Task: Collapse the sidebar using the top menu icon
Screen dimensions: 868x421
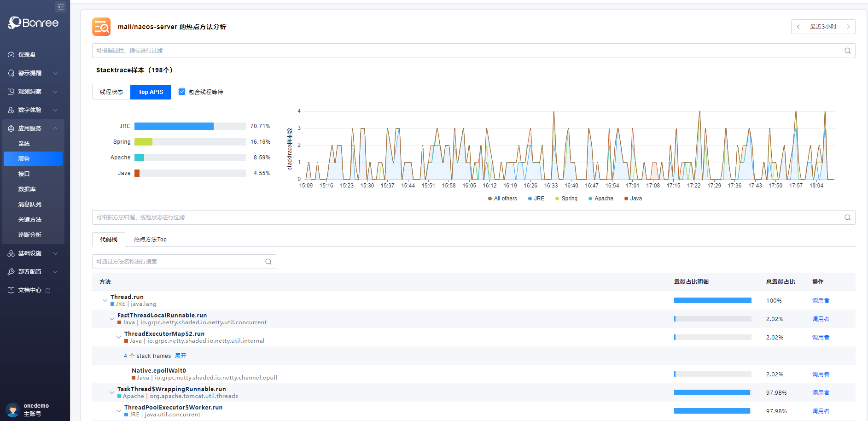Action: pos(60,7)
